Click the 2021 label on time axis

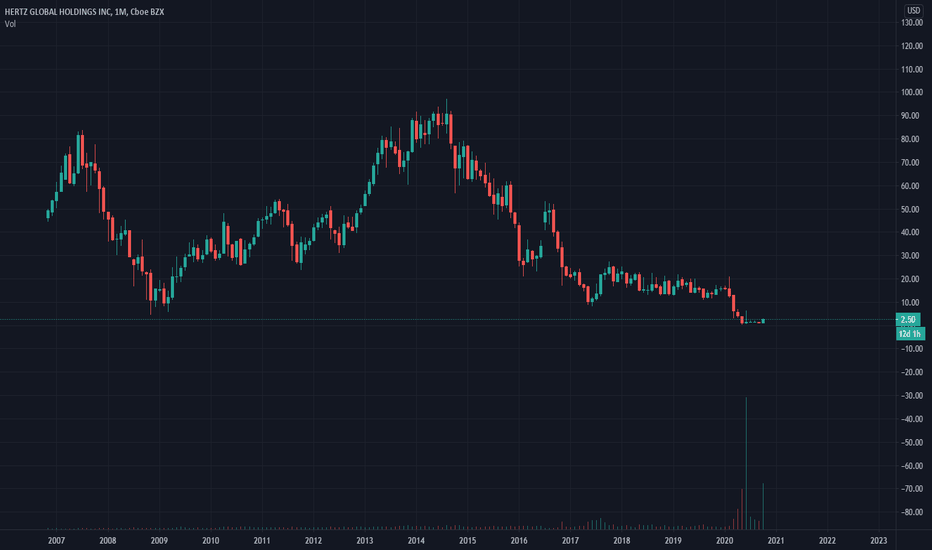pos(776,540)
